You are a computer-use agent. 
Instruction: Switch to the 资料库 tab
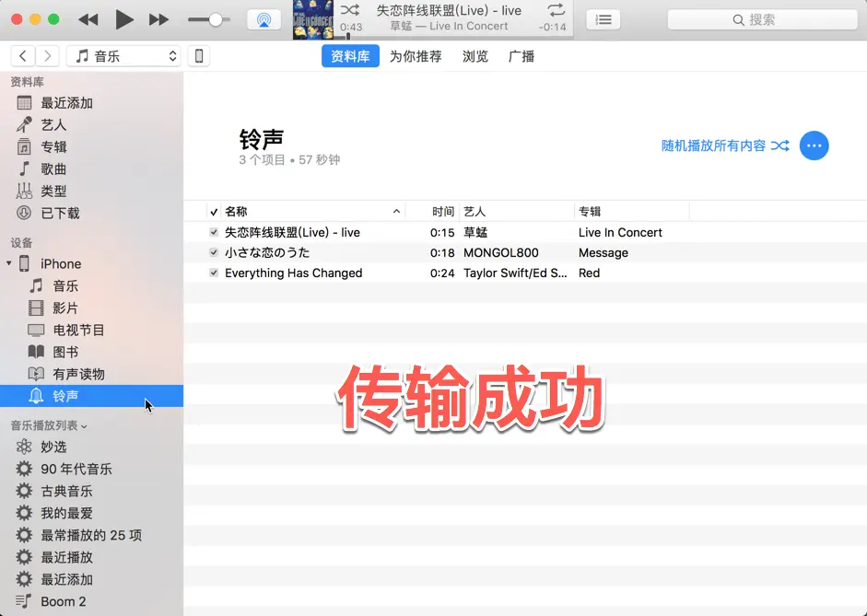click(350, 56)
